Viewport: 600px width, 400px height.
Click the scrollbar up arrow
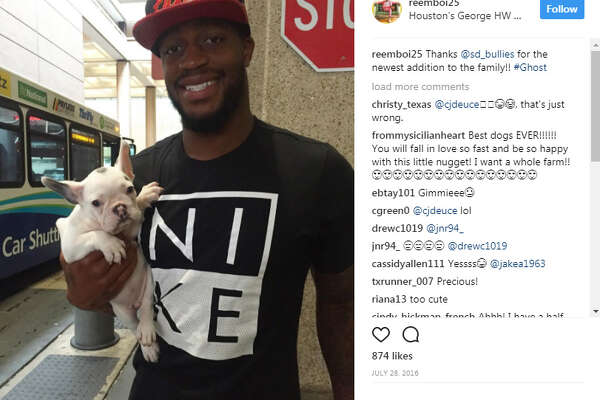(595, 45)
